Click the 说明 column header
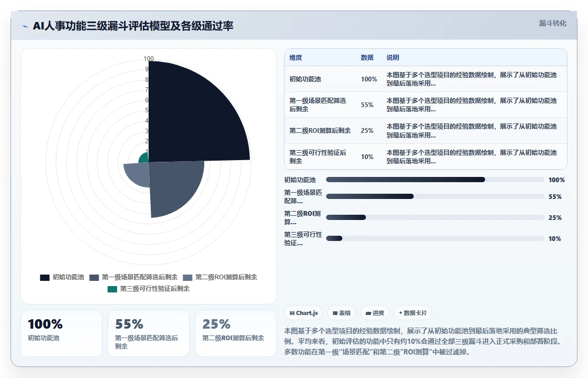 (x=393, y=57)
